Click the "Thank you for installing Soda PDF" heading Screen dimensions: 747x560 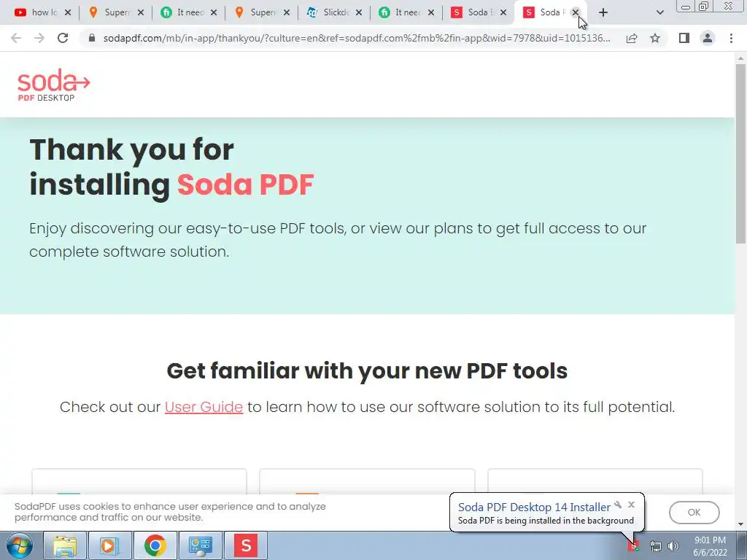coord(171,167)
